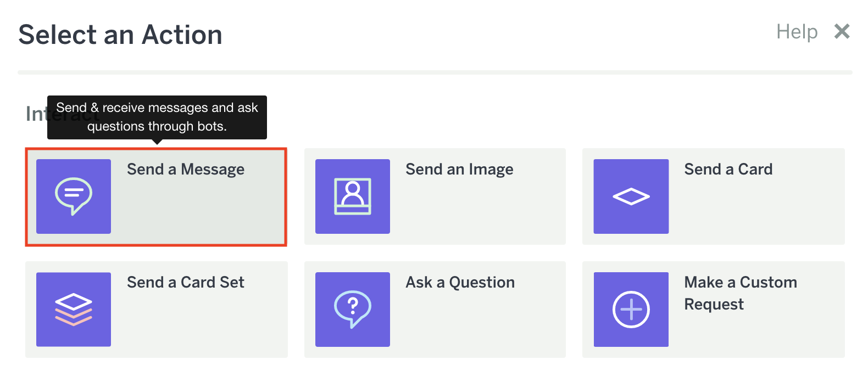This screenshot has height=371, width=868.
Task: Click the plus circle Custom Request icon
Action: (631, 310)
